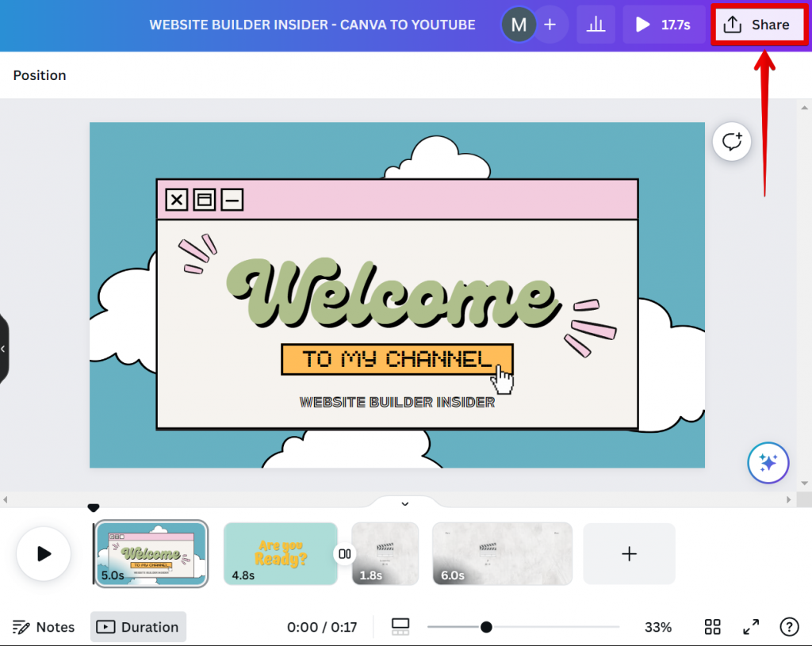Screen dimensions: 812x646
Task: Switch to grid view of all pages
Action: coord(711,626)
